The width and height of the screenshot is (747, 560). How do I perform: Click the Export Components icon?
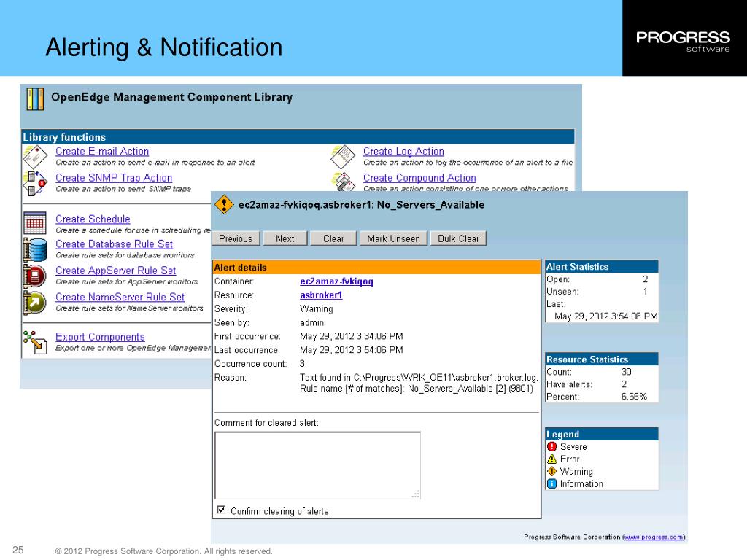click(x=35, y=342)
